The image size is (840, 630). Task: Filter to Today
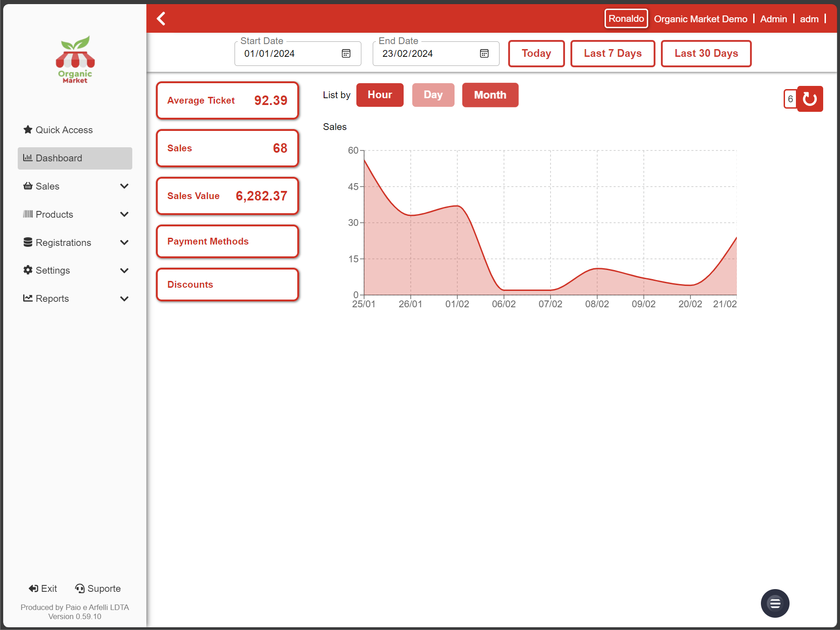(x=536, y=54)
